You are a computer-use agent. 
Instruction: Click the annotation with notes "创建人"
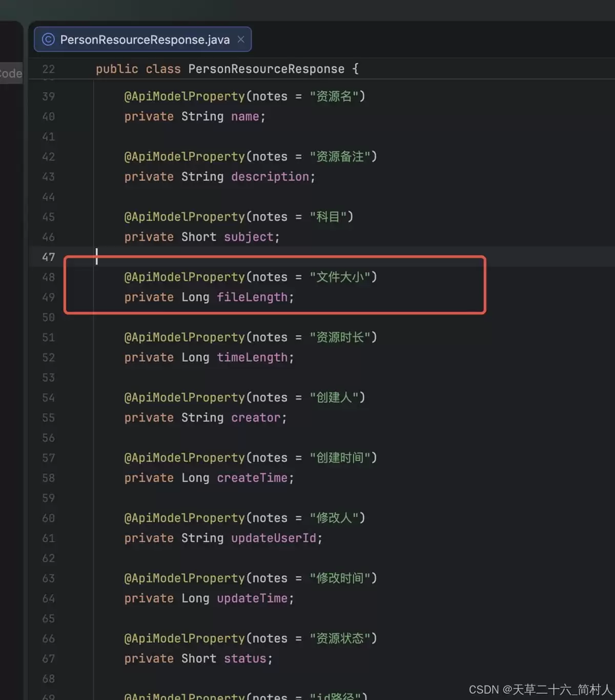(244, 398)
